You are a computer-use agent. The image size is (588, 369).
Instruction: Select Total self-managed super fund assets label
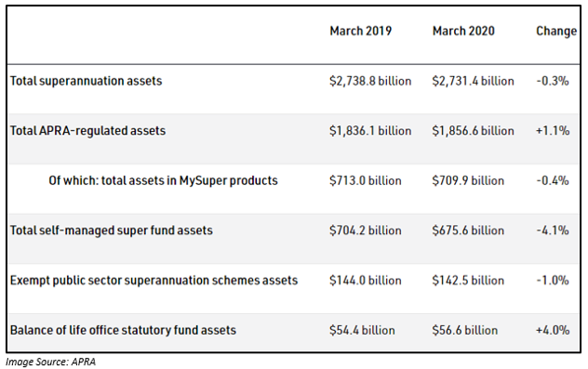(x=112, y=231)
